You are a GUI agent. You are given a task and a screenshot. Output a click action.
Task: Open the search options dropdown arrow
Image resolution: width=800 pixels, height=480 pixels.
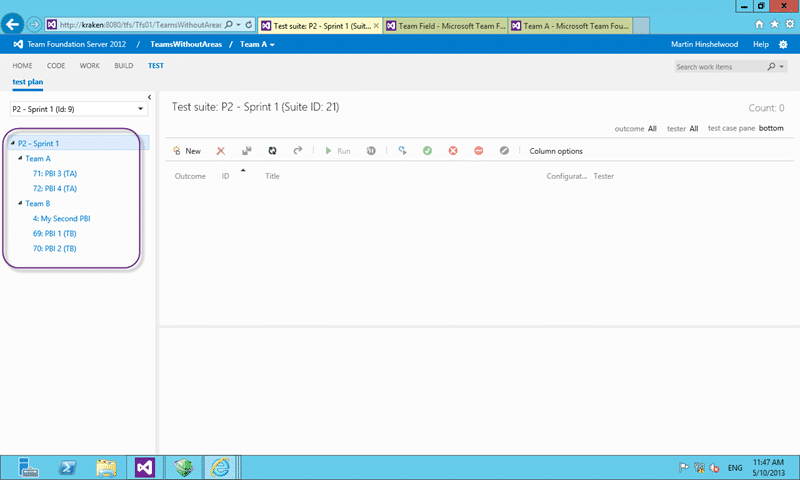(782, 66)
